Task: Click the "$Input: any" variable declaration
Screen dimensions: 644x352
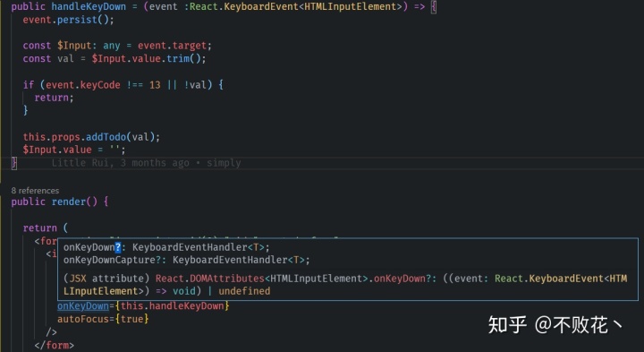Action: [89, 46]
